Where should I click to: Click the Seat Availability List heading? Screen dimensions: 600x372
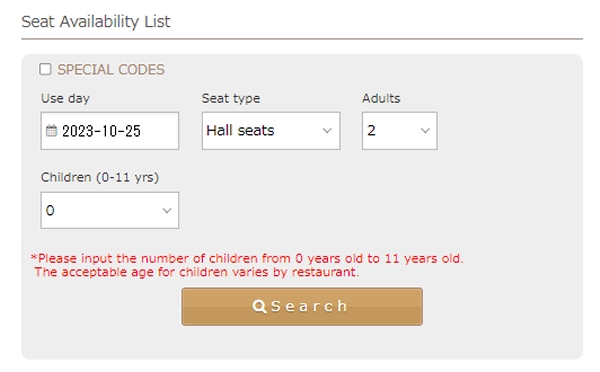click(96, 21)
